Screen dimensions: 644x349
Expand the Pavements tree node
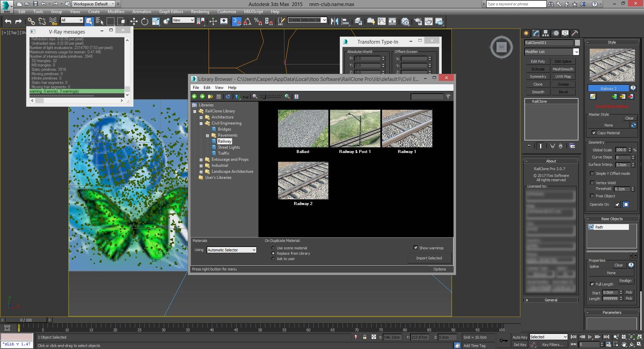pyautogui.click(x=207, y=136)
